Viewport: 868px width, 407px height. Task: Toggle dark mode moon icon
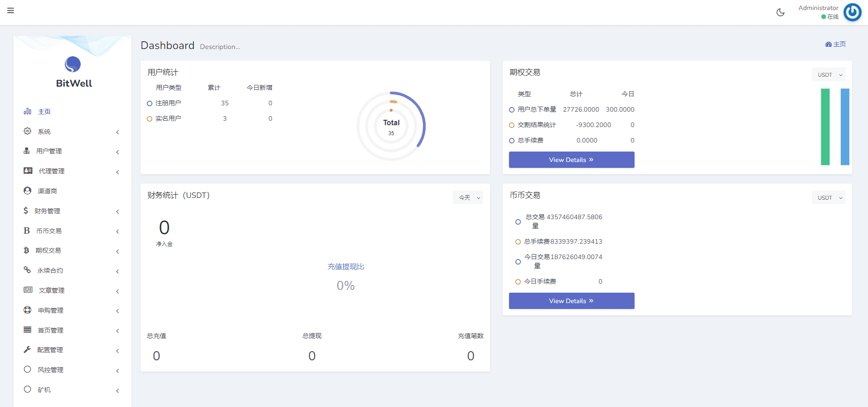[x=780, y=12]
